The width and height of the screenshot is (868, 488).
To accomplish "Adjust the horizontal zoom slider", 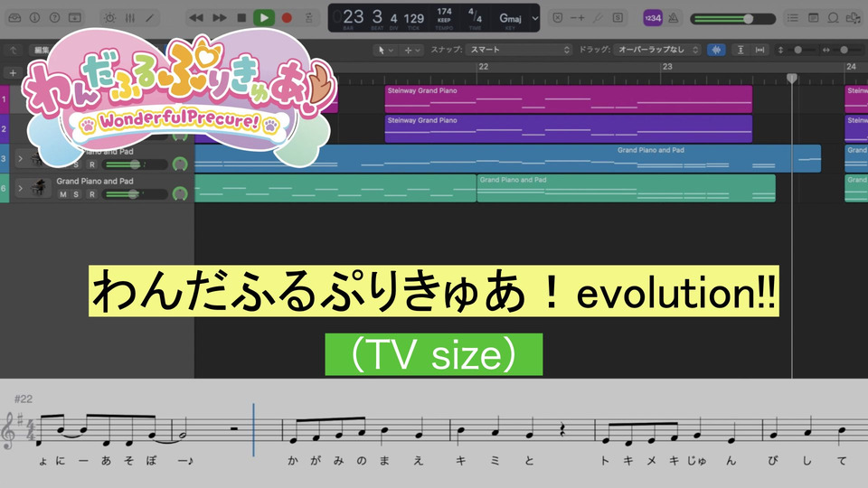I will (x=843, y=50).
